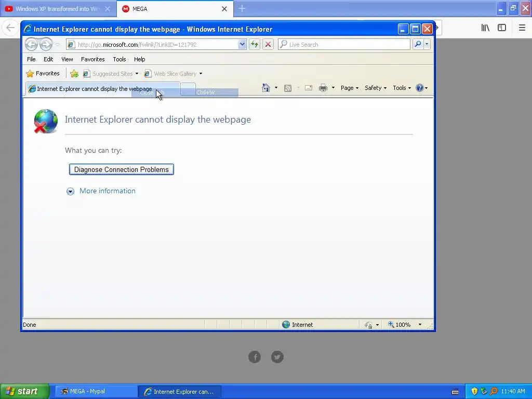The height and width of the screenshot is (399, 532).
Task: Click Facebook icon on MEGA page
Action: (255, 356)
